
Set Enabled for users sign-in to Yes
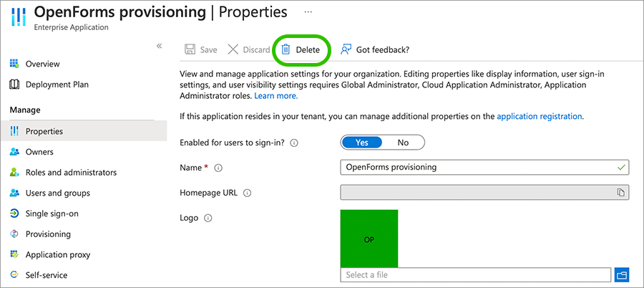(x=362, y=143)
